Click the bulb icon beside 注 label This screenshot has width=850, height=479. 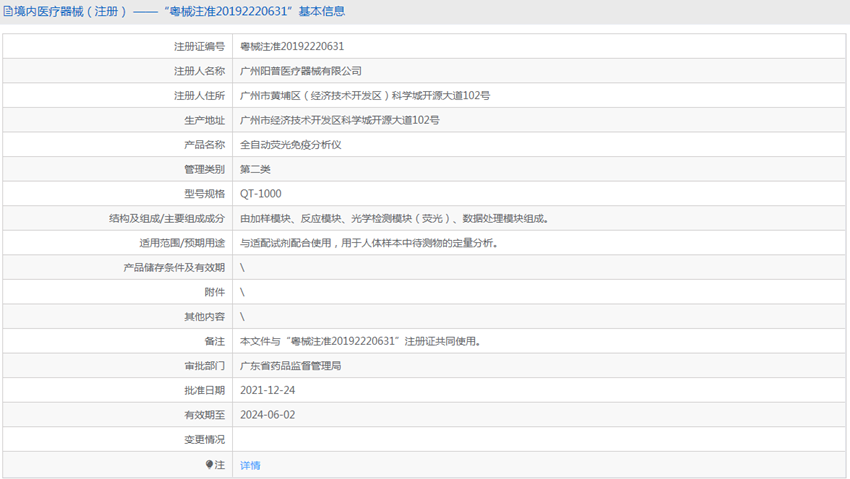(209, 464)
